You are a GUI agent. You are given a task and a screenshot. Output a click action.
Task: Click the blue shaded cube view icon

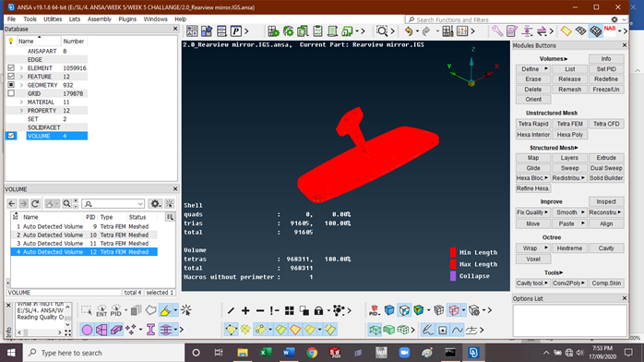click(x=389, y=310)
